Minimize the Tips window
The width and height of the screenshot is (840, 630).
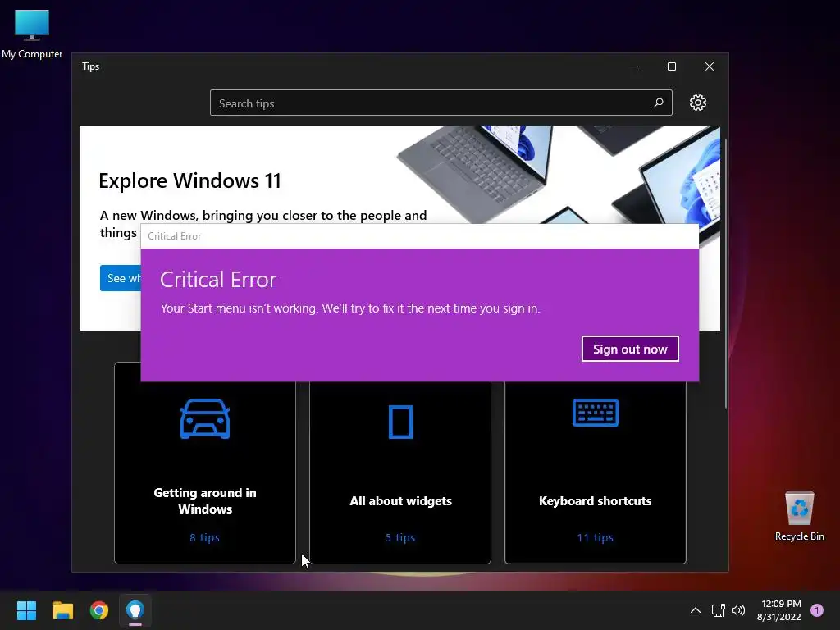click(634, 66)
